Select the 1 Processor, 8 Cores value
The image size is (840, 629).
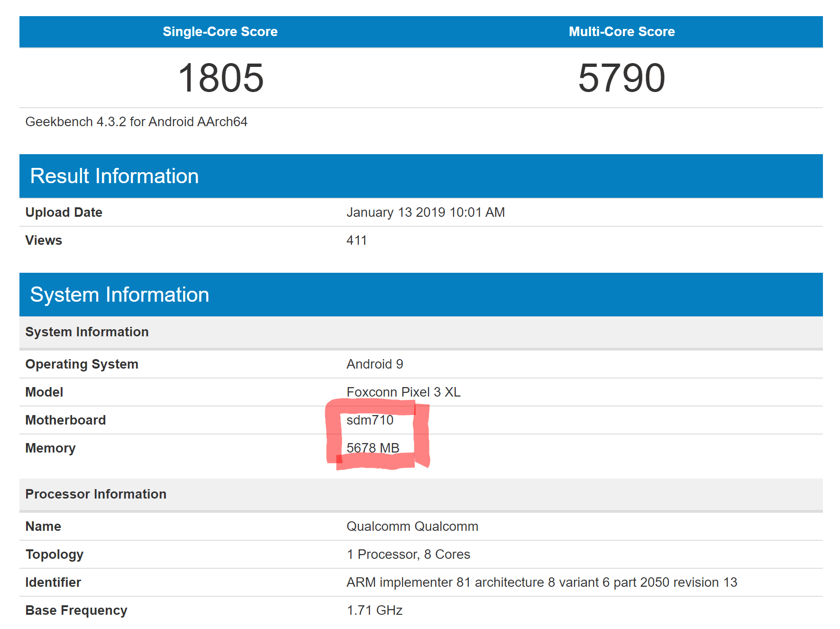pyautogui.click(x=408, y=555)
